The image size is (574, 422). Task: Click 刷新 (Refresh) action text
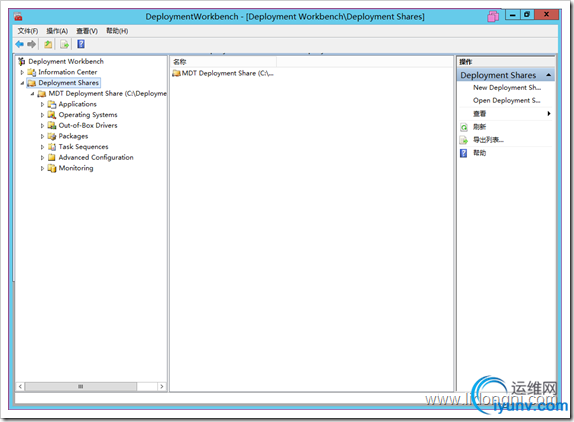479,127
